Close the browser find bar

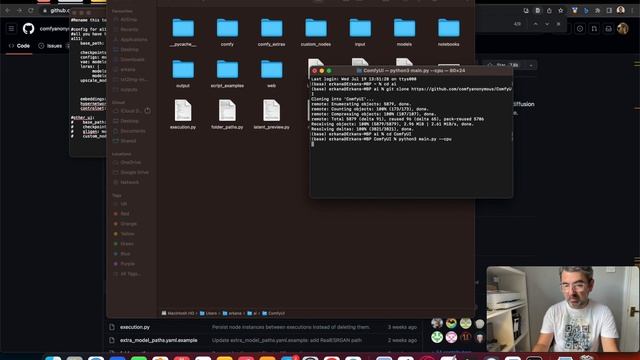(558, 24)
